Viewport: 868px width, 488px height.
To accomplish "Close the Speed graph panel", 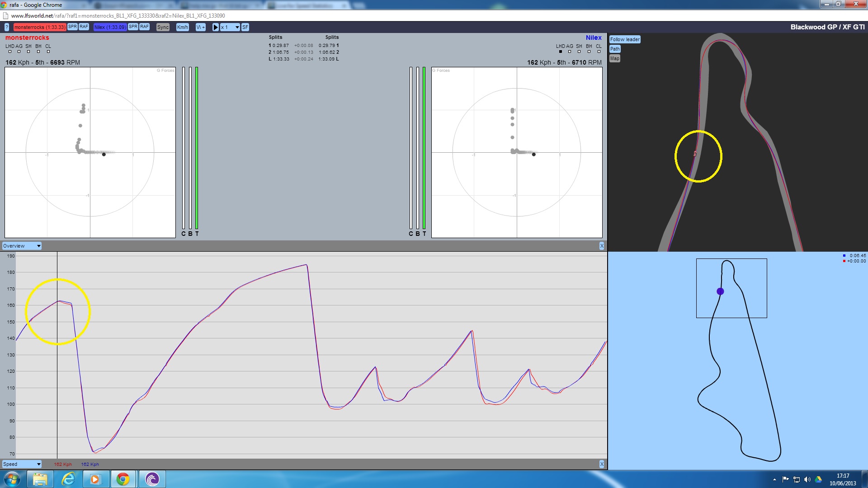I will (601, 464).
